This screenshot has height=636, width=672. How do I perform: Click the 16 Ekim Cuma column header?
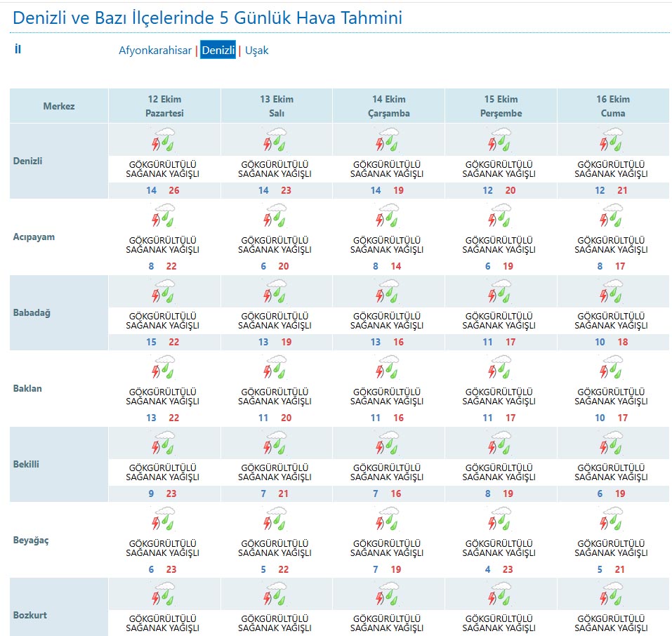tap(613, 106)
